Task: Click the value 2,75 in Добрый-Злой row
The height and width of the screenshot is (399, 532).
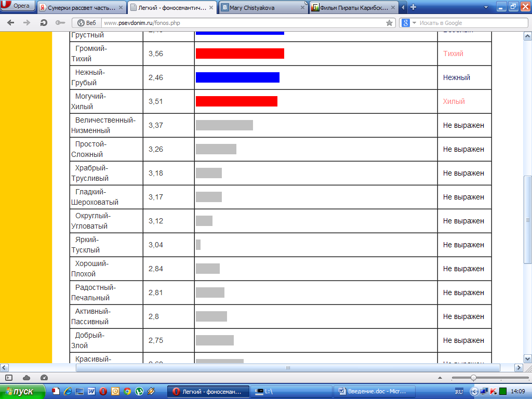Action: pyautogui.click(x=156, y=340)
